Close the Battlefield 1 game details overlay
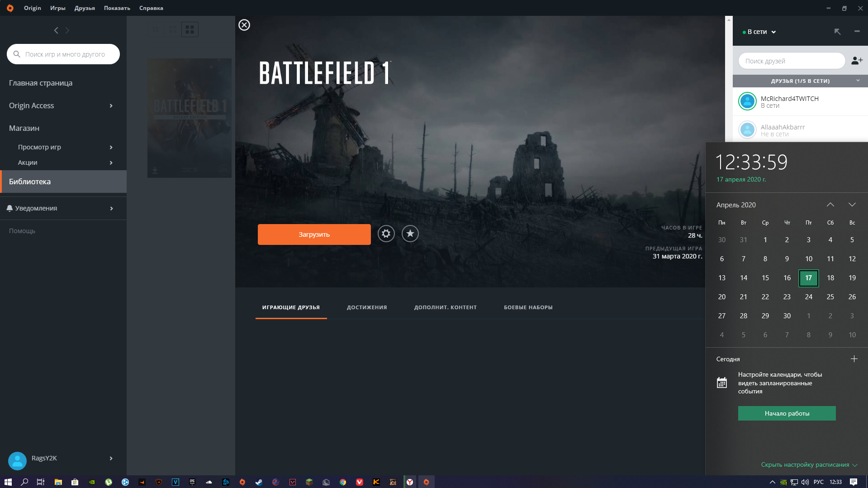 pyautogui.click(x=244, y=25)
